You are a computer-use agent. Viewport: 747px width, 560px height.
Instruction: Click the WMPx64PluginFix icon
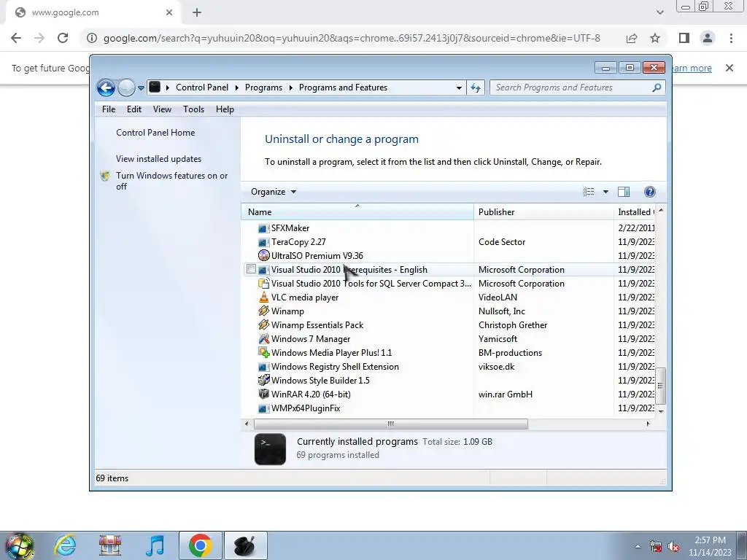[263, 408]
